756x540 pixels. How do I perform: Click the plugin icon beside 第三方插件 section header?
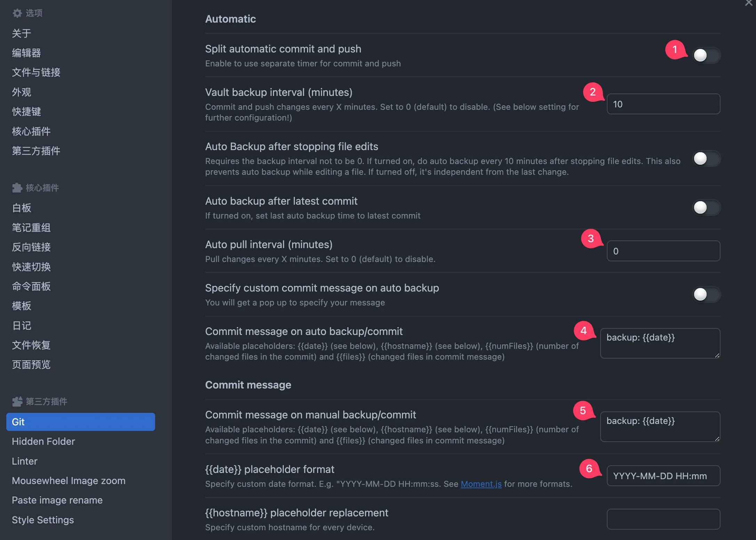[17, 402]
